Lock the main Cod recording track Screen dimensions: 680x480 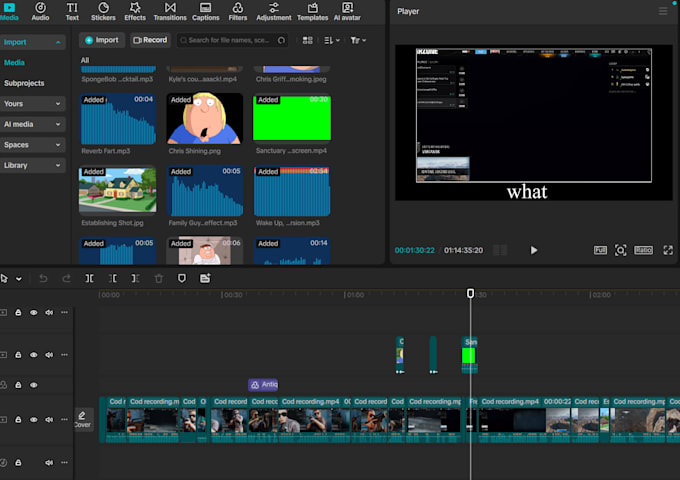[18, 420]
